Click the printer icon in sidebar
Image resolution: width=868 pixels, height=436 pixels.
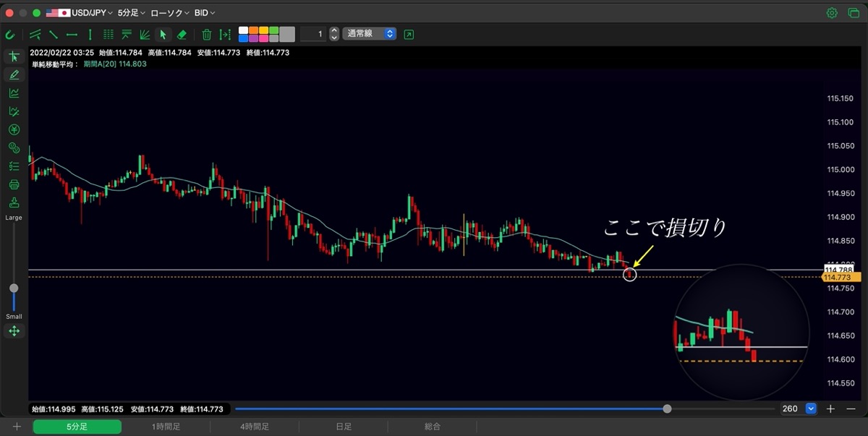pyautogui.click(x=14, y=184)
